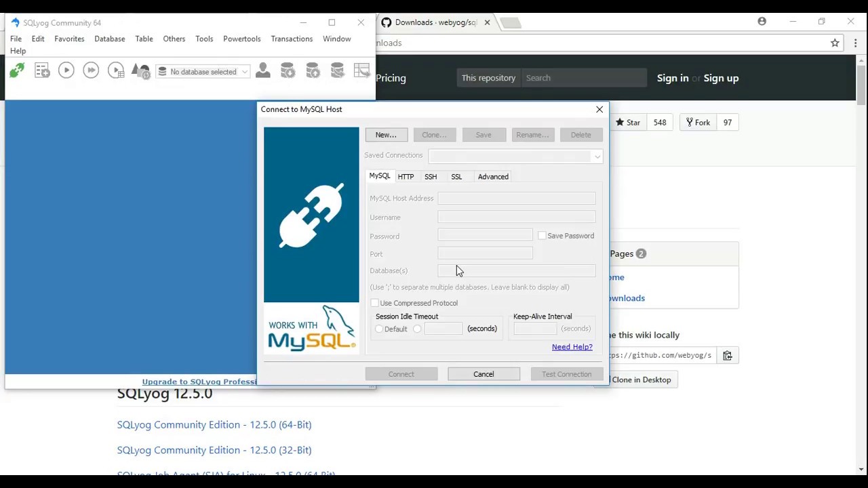Screen dimensions: 868x488
Task: Switch to the SSL tab
Action: click(x=456, y=177)
